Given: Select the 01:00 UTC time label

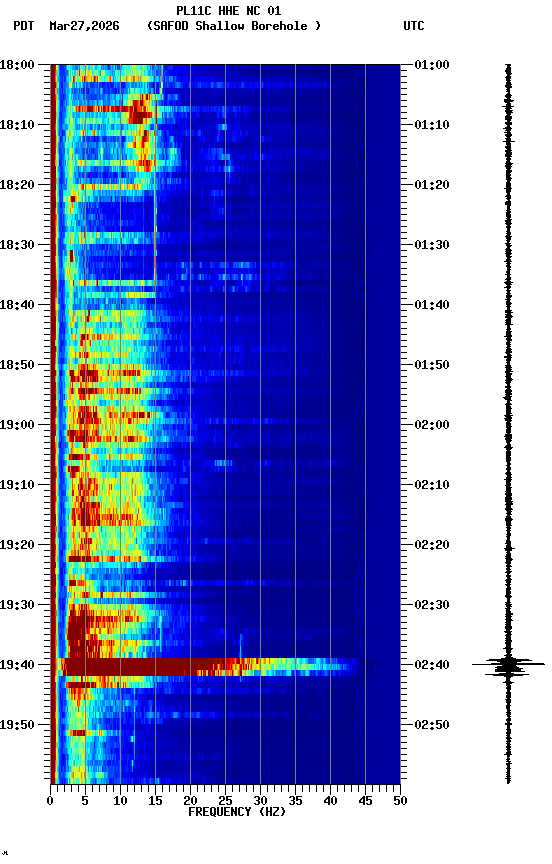Looking at the screenshot, I should [432, 65].
